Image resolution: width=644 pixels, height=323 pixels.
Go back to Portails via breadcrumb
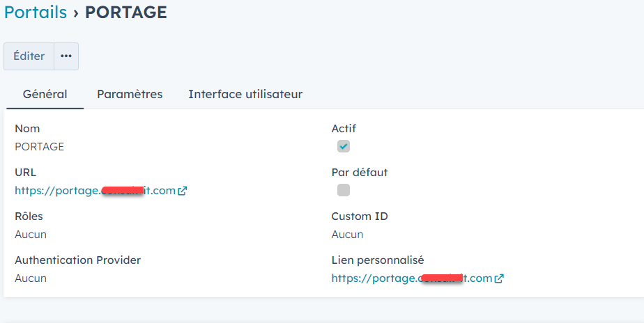[36, 12]
